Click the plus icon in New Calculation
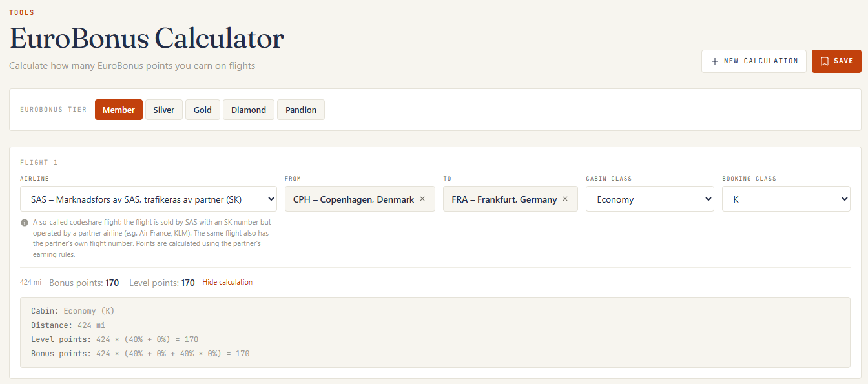 tap(714, 61)
